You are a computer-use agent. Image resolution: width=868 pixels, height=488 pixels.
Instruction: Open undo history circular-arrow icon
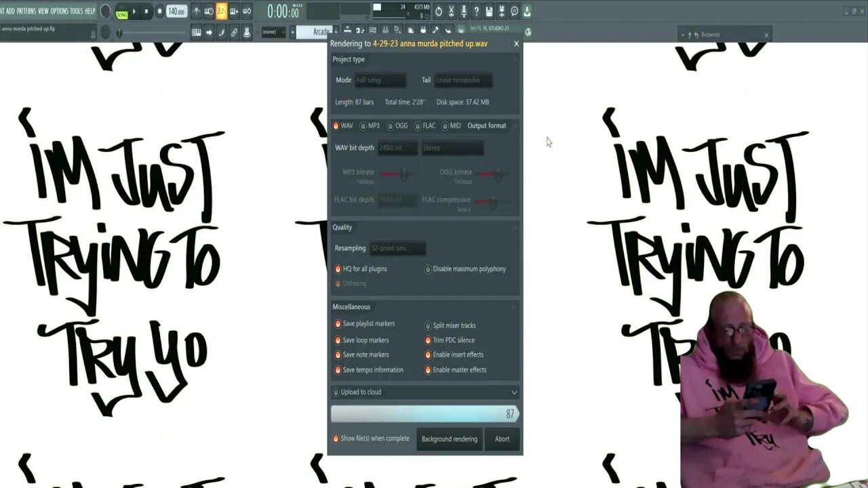[439, 12]
